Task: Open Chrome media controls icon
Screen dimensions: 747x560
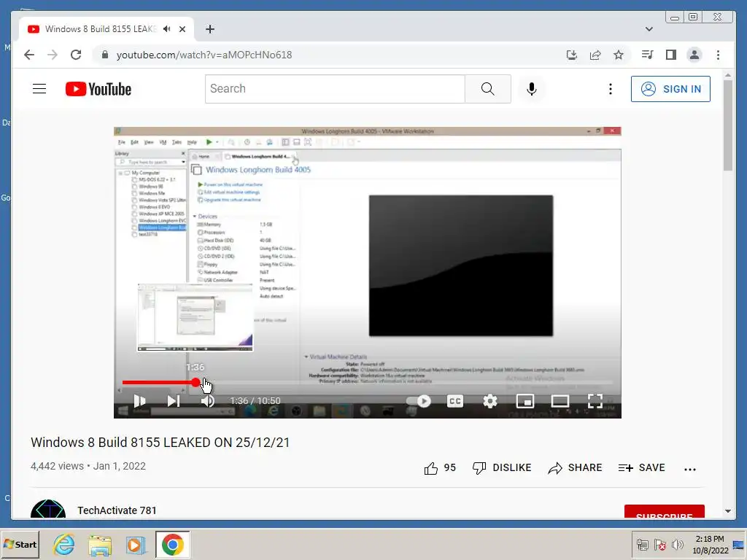Action: point(647,55)
